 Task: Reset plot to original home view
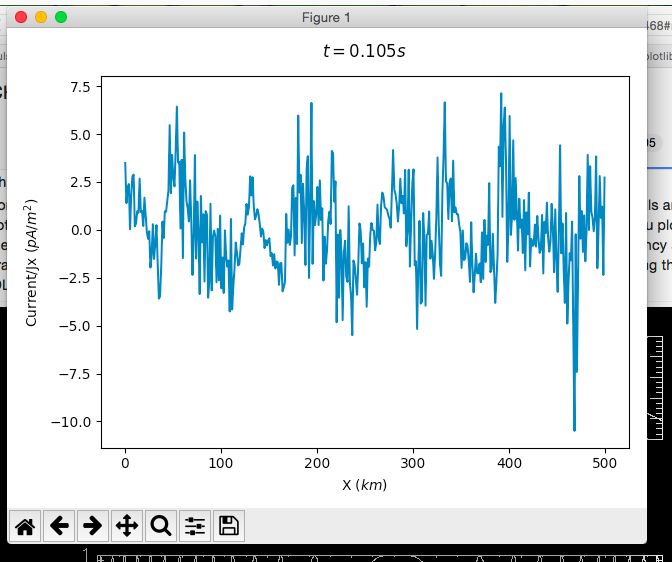(25, 525)
